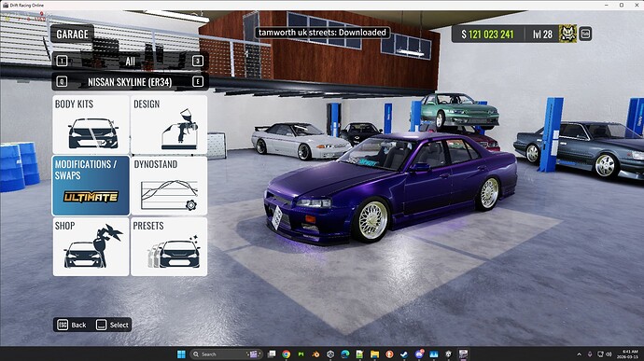The image size is (644, 361).
Task: Open the Body Kits tile
Action: tap(91, 125)
